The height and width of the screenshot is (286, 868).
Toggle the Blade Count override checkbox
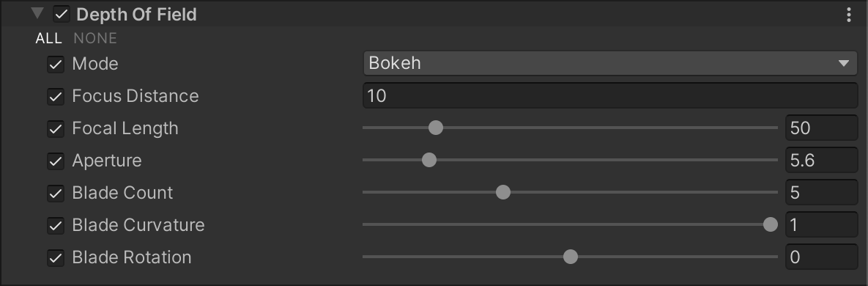56,193
